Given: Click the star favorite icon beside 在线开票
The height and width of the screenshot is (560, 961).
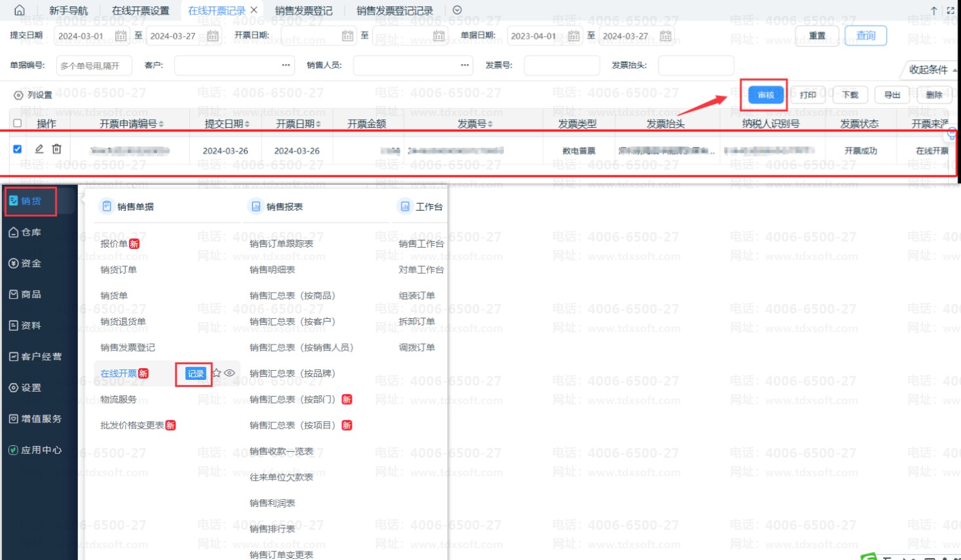Looking at the screenshot, I should click(x=217, y=373).
